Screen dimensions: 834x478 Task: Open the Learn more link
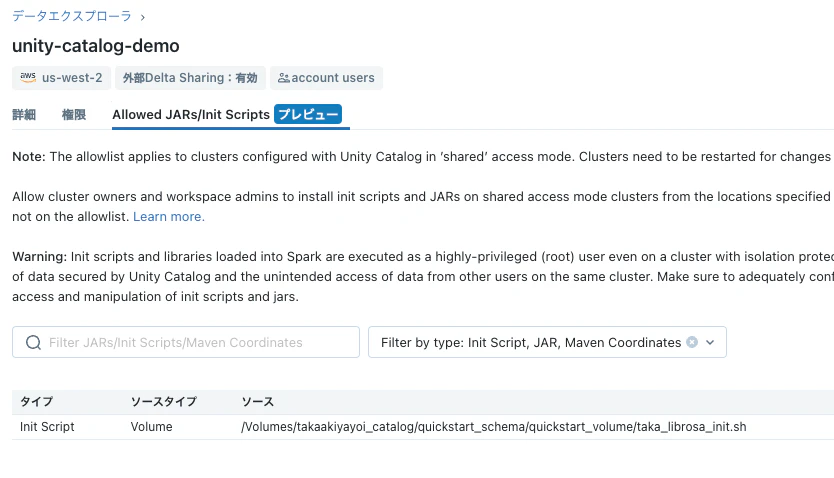tap(169, 216)
